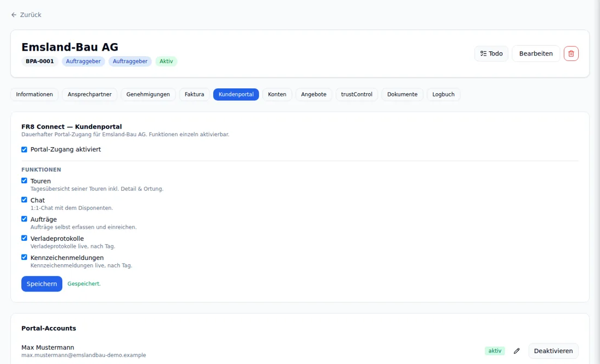The height and width of the screenshot is (364, 600).
Task: Open the trustControl tab
Action: pyautogui.click(x=357, y=94)
